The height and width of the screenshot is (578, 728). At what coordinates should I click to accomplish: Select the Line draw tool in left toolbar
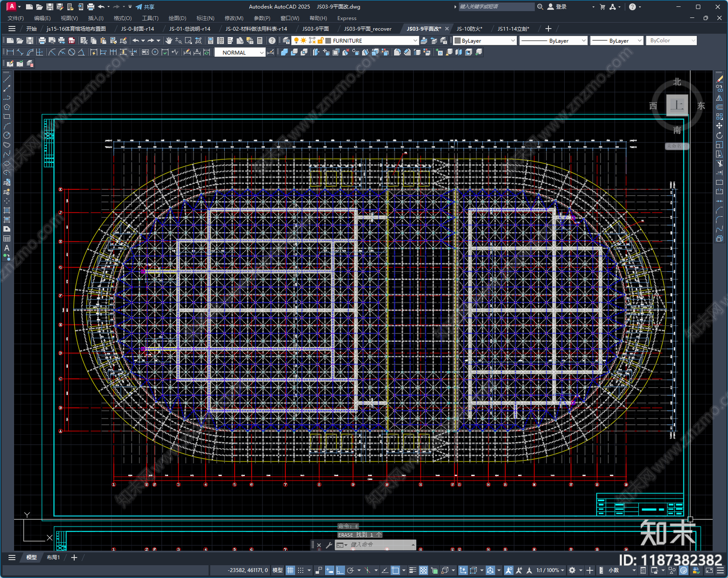pos(7,79)
